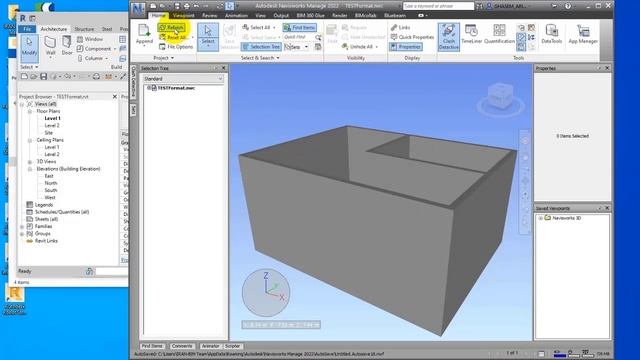
Task: Click the Save icon in Revit quick toolbar
Action: pyautogui.click(x=43, y=76)
